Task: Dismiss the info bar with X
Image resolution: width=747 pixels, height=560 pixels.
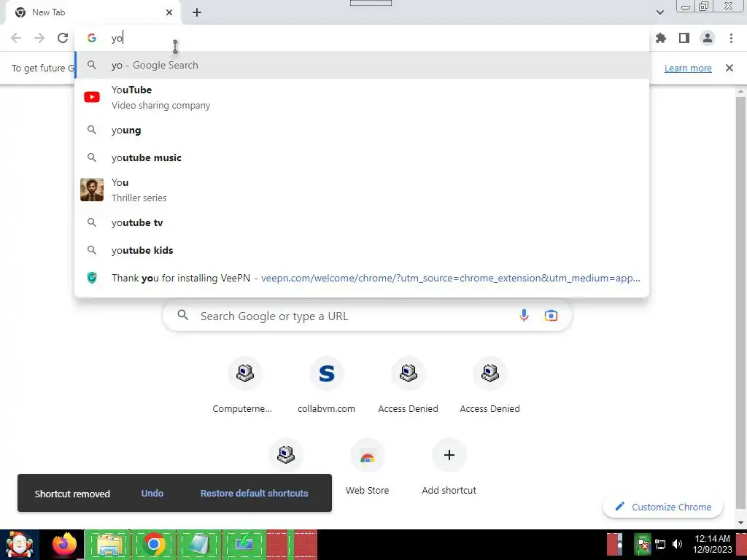Action: click(x=729, y=68)
